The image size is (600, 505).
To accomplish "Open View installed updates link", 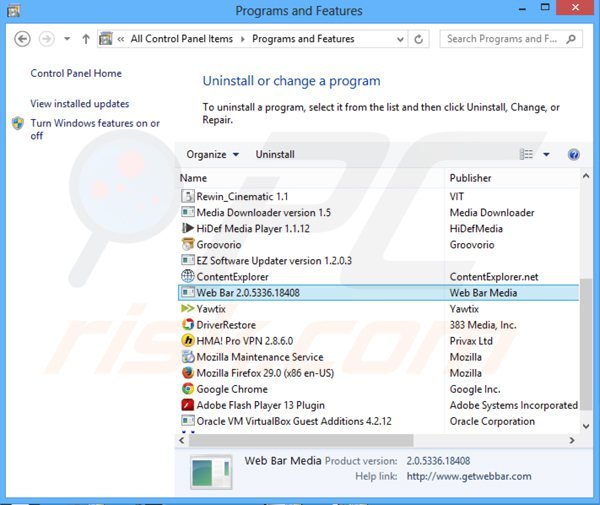I will [80, 104].
